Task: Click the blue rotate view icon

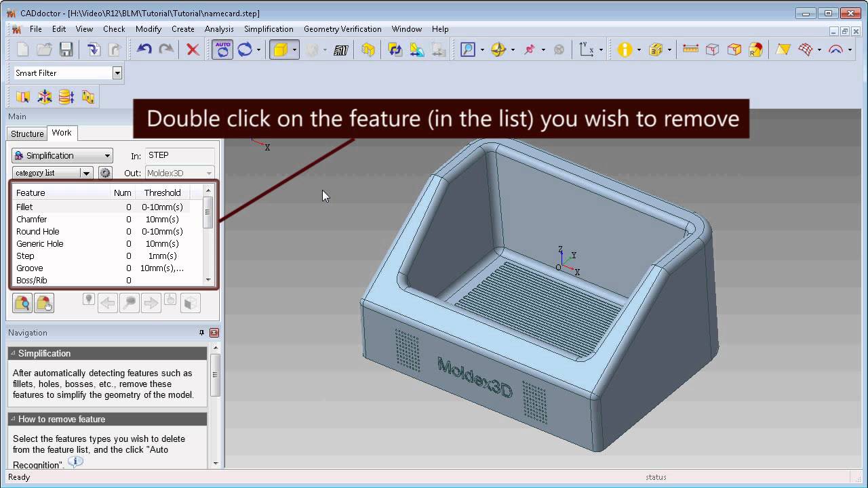Action: [244, 49]
